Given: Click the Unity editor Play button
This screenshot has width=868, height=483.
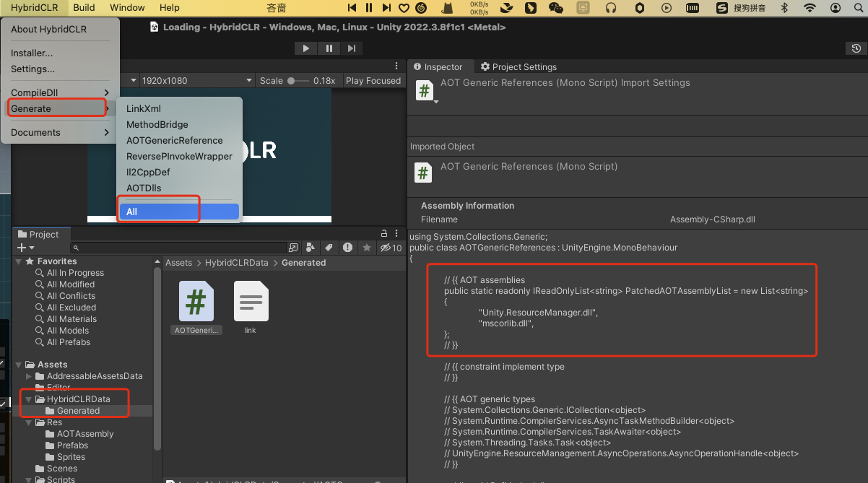Looking at the screenshot, I should pyautogui.click(x=306, y=48).
